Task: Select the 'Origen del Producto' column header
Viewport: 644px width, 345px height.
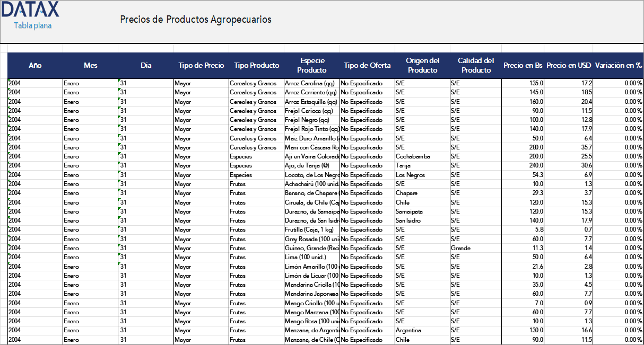Action: (422, 65)
